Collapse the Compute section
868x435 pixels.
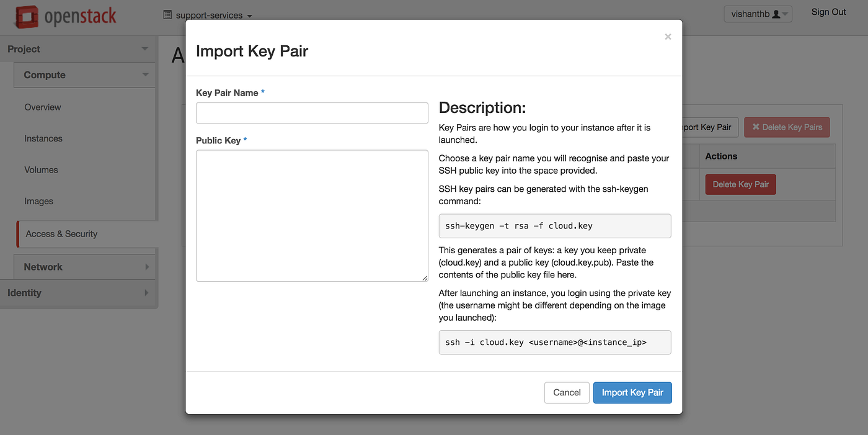(84, 74)
